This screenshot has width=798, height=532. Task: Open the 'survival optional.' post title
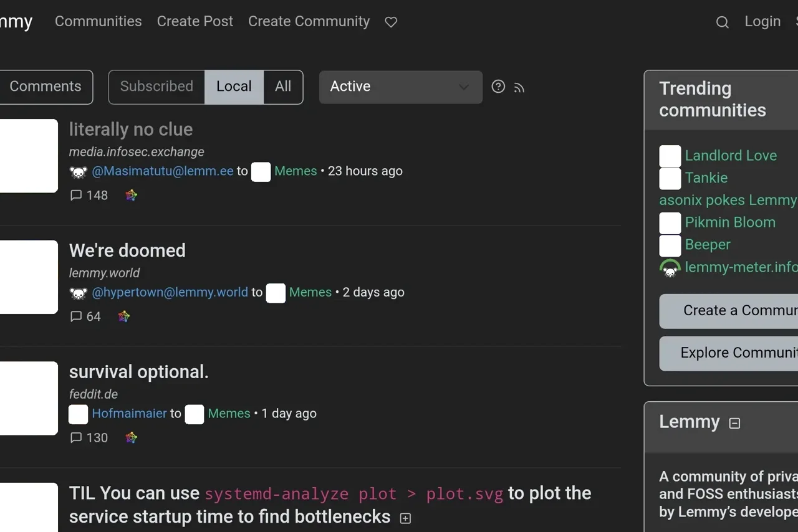139,372
